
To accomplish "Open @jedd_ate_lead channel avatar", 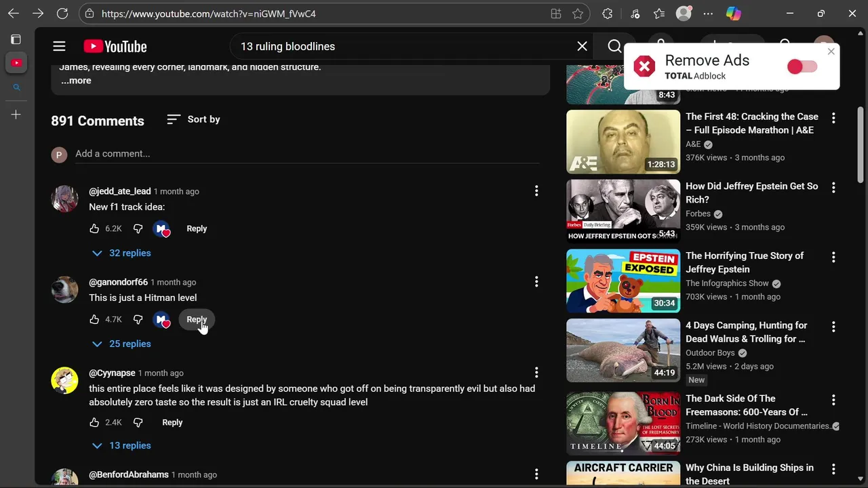I will point(64,199).
